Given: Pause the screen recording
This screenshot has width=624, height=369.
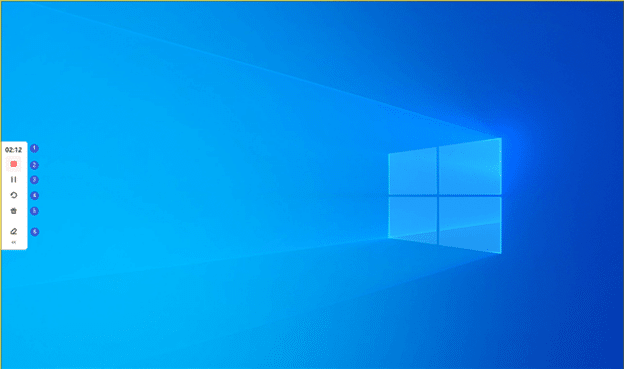Looking at the screenshot, I should [x=14, y=180].
